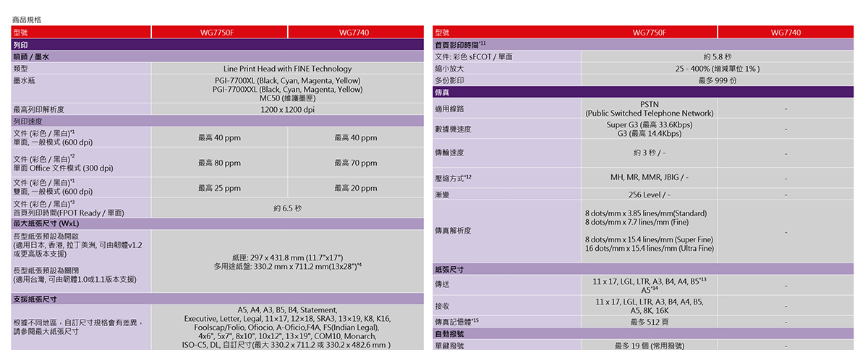Select the 1200 x 1200 dpi value
This screenshot has width=868, height=350.
click(287, 110)
